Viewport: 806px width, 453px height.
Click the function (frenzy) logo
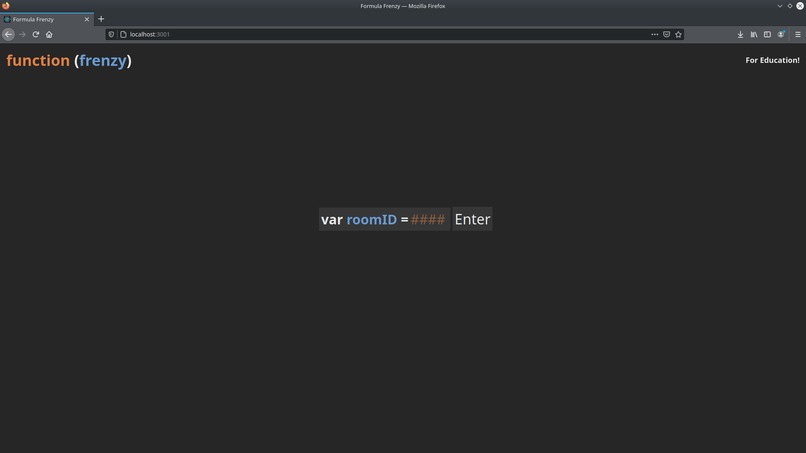click(69, 61)
